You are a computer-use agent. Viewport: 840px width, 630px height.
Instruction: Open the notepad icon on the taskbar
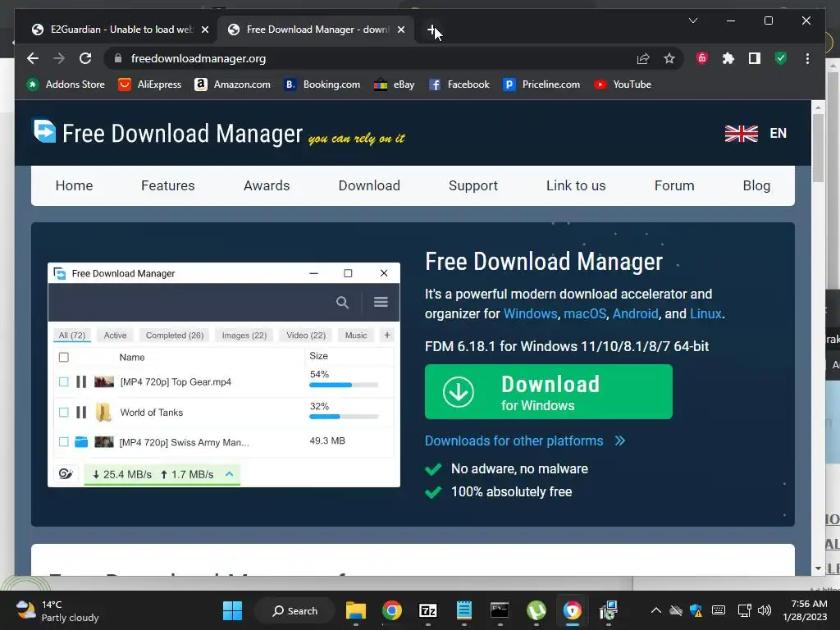(x=464, y=610)
